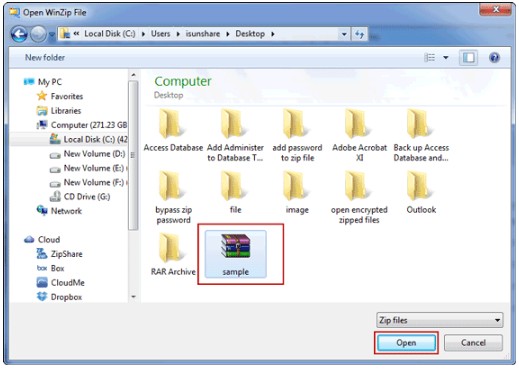Image resolution: width=519 pixels, height=369 pixels.
Task: Select the RAR Archive folder
Action: pos(173,254)
